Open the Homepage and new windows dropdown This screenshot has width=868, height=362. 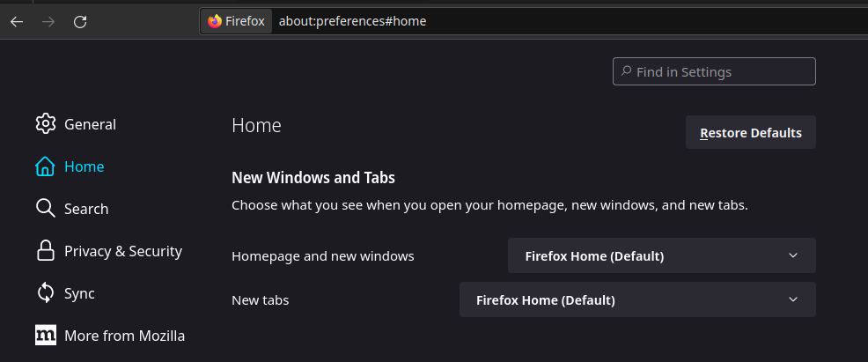coord(661,256)
